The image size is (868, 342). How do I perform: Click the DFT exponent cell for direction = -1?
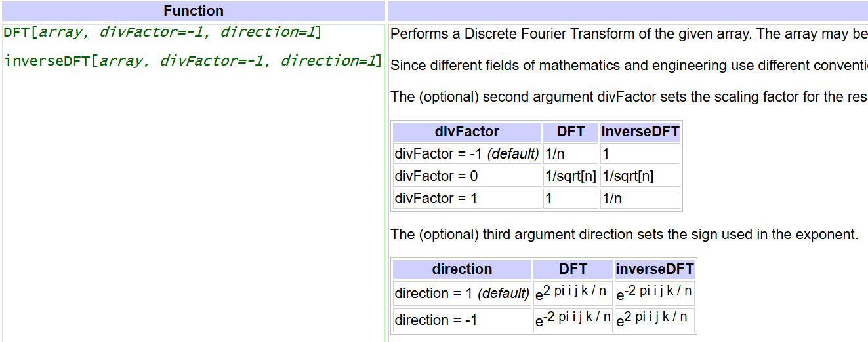click(x=573, y=320)
